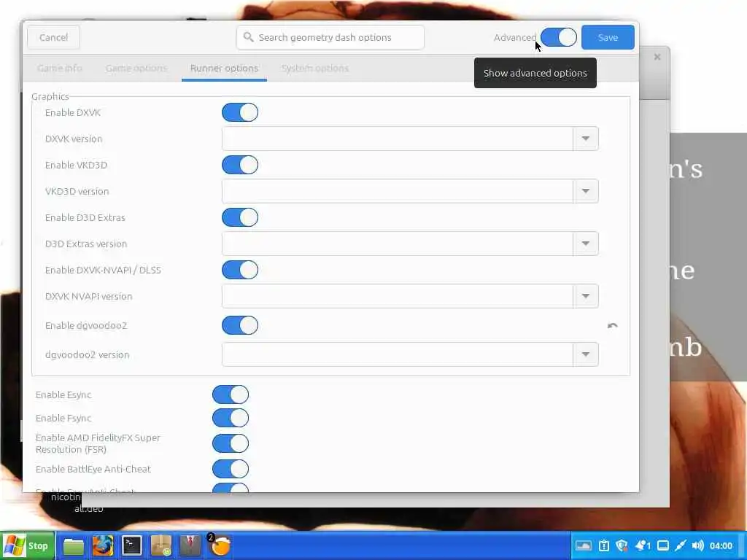
Task: Switch to the Game options tab
Action: [x=136, y=68]
